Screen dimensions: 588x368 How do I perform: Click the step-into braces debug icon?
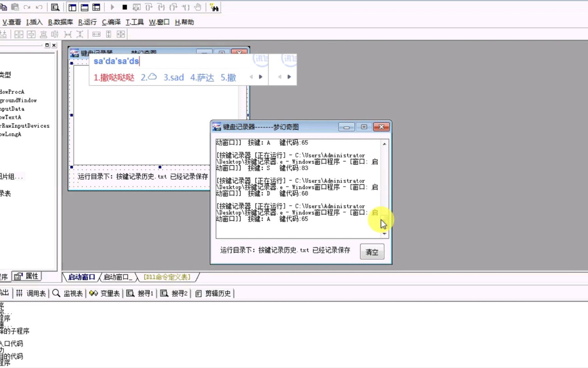161,7
